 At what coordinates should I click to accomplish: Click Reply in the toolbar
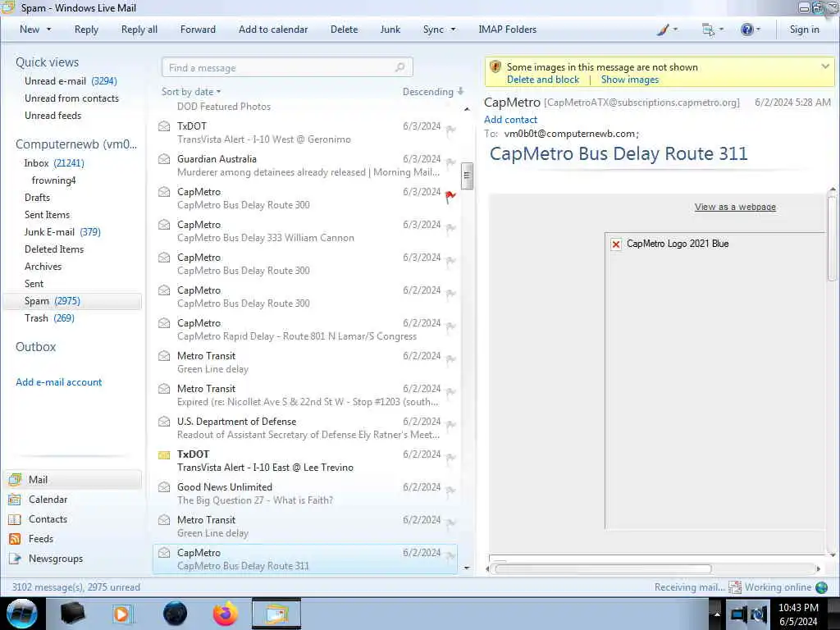tap(86, 30)
